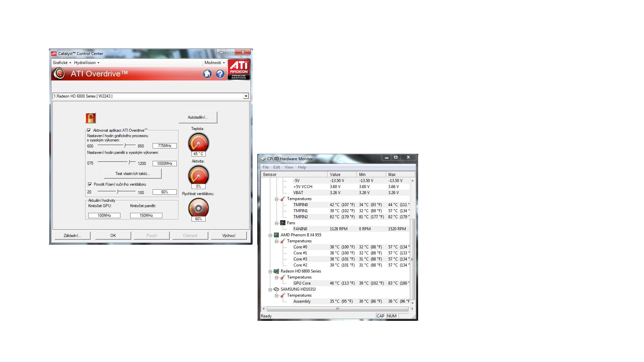This screenshot has width=644, height=362.
Task: Click the Home icon in ATI Overdrive header
Action: pyautogui.click(x=207, y=74)
